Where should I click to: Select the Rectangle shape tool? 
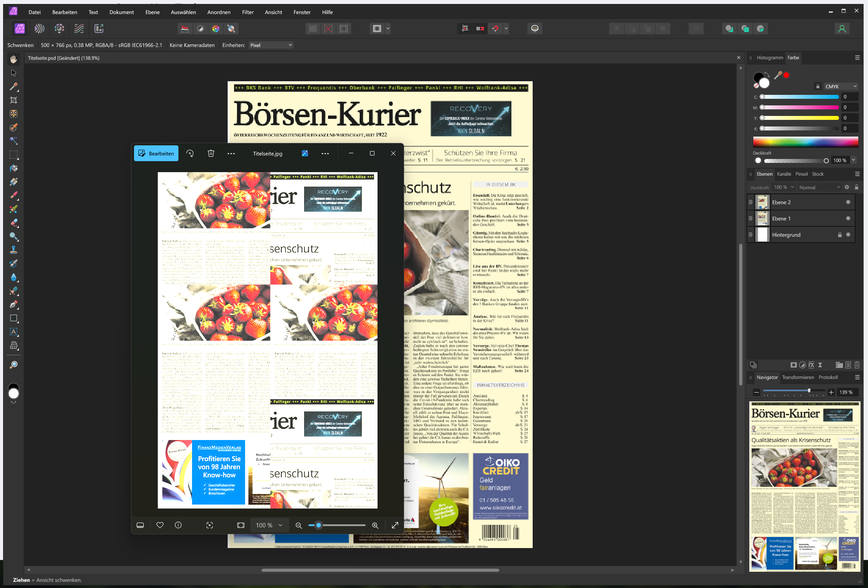coord(14,318)
